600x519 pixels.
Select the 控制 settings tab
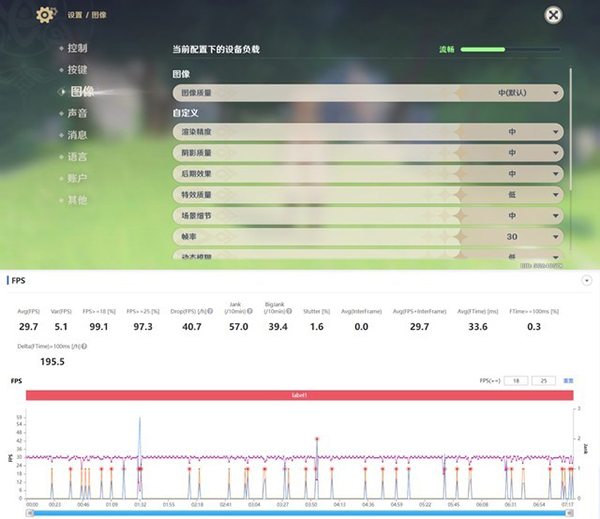coord(77,48)
